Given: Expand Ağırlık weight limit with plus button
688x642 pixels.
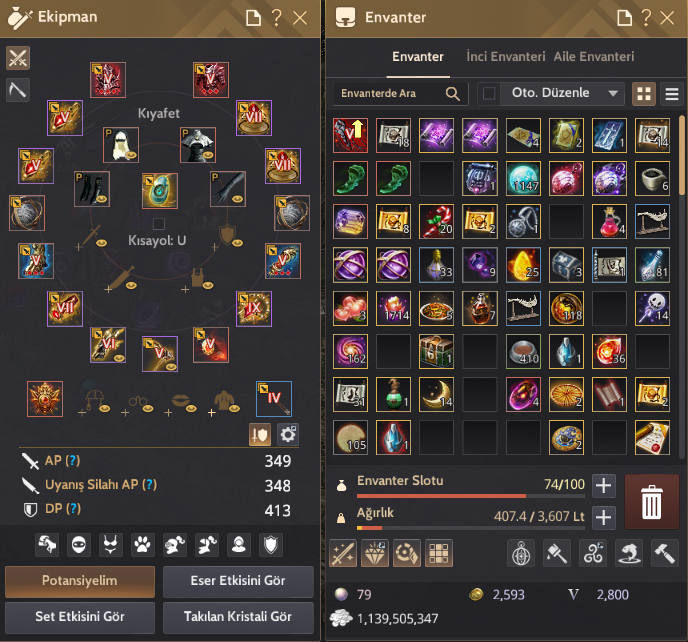Looking at the screenshot, I should (603, 517).
